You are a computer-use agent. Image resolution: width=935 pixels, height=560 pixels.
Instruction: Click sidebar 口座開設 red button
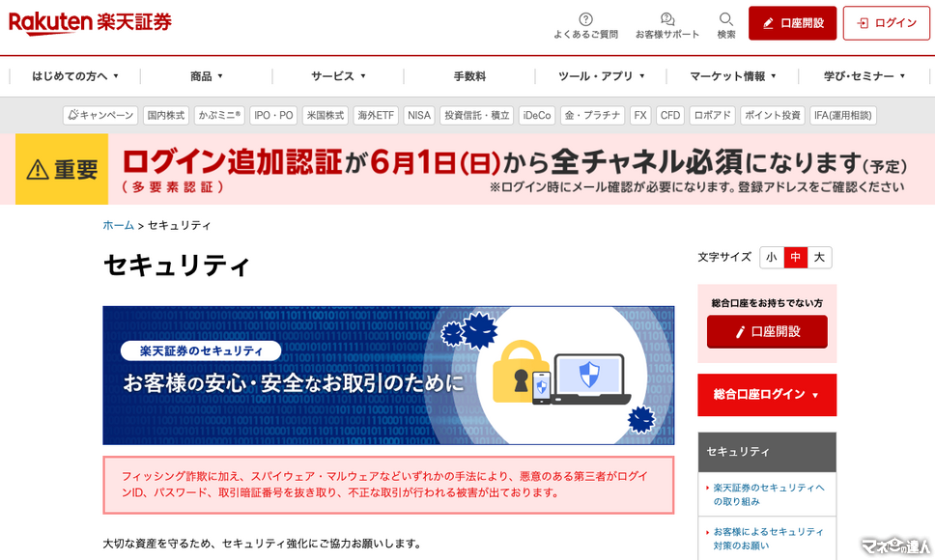click(x=767, y=332)
